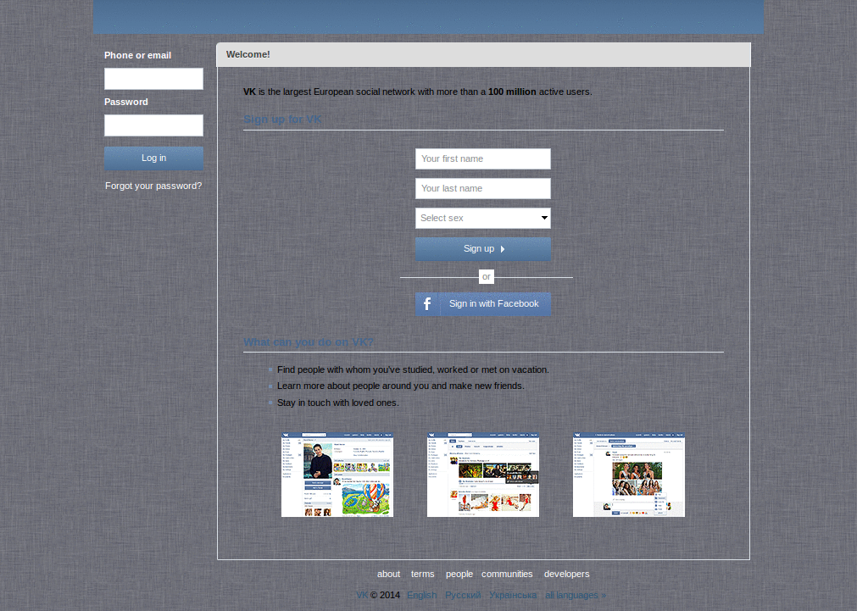Open the developers footer link
Image resolution: width=868 pixels, height=611 pixels.
(x=566, y=574)
